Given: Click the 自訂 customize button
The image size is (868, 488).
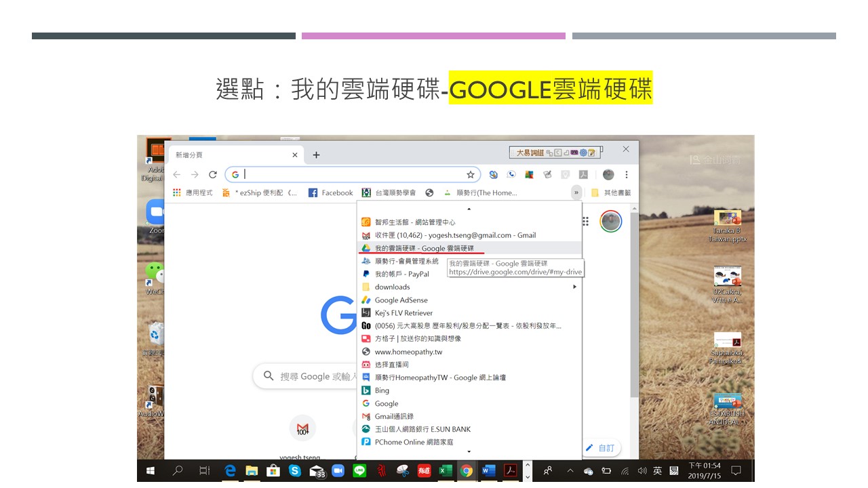Looking at the screenshot, I should pyautogui.click(x=601, y=448).
